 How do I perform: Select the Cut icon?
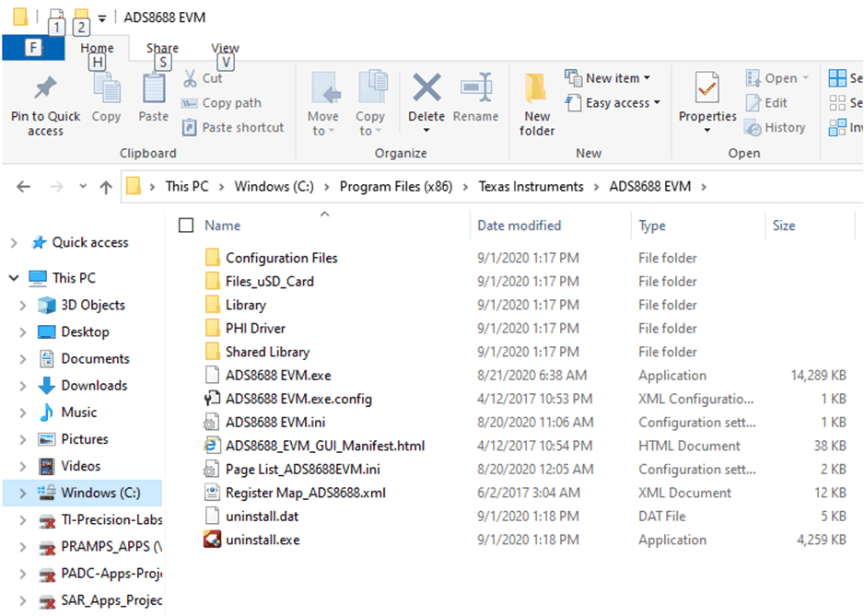pos(193,78)
